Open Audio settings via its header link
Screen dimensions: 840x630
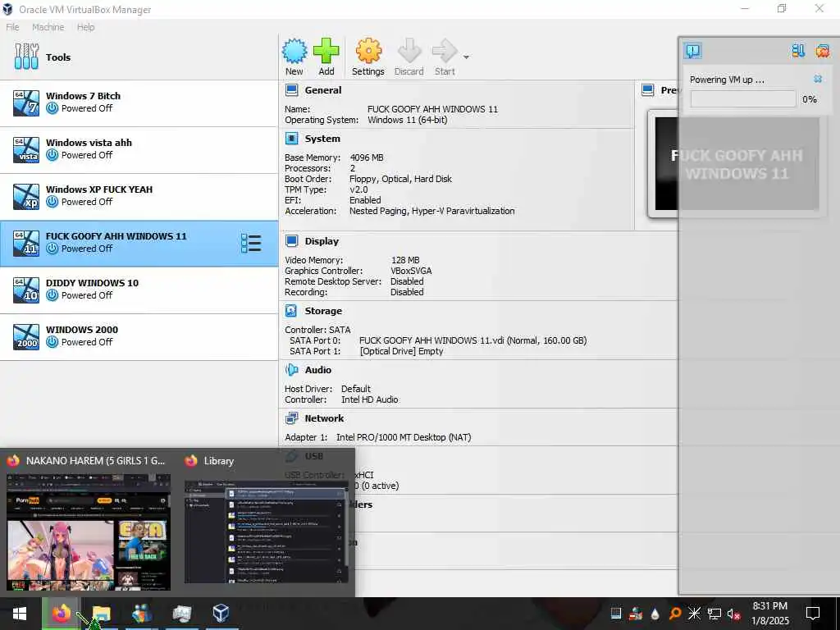318,370
